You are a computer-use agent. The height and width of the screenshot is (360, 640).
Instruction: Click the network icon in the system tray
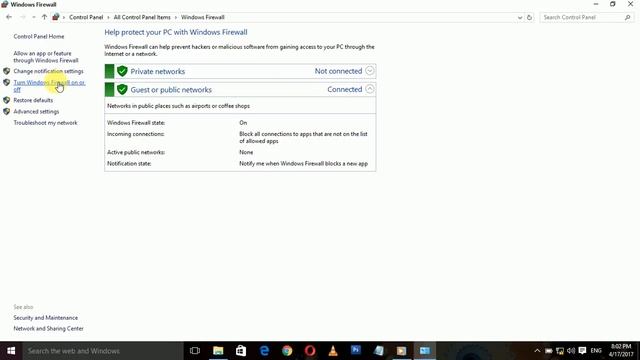click(x=560, y=351)
